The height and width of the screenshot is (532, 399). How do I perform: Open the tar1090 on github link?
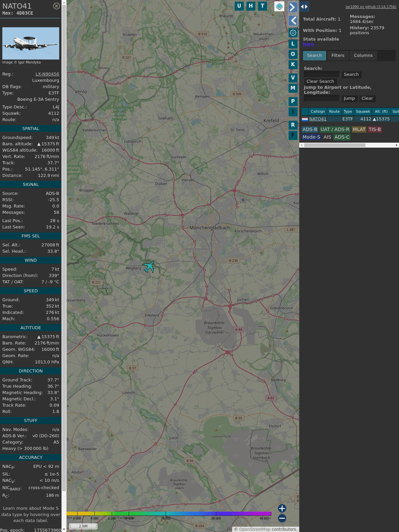point(371,7)
